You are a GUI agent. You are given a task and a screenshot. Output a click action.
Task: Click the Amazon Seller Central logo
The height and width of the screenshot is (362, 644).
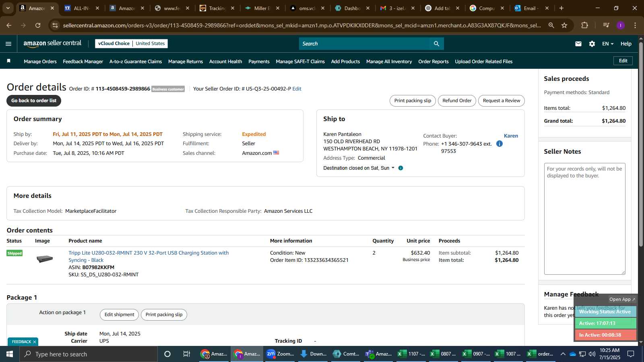[x=52, y=43]
